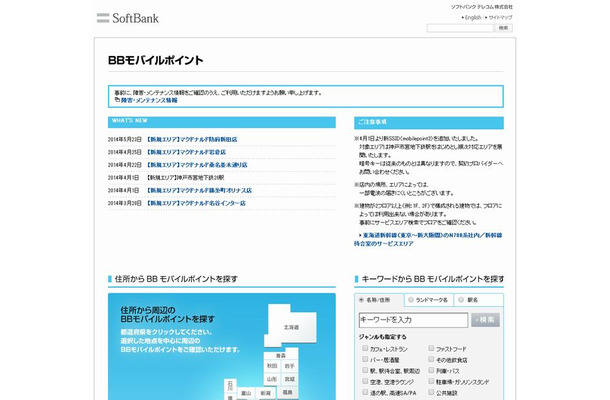Click the BBモバイルポイント page heading
Viewport: 610px width, 400px height.
point(156,60)
